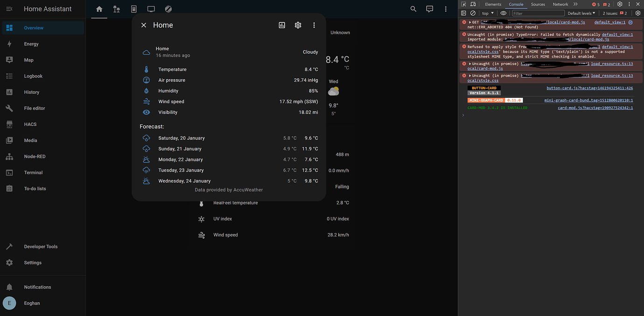Toggle the device emulation toolbar in DevTools
This screenshot has height=316, width=644.
tap(472, 4)
